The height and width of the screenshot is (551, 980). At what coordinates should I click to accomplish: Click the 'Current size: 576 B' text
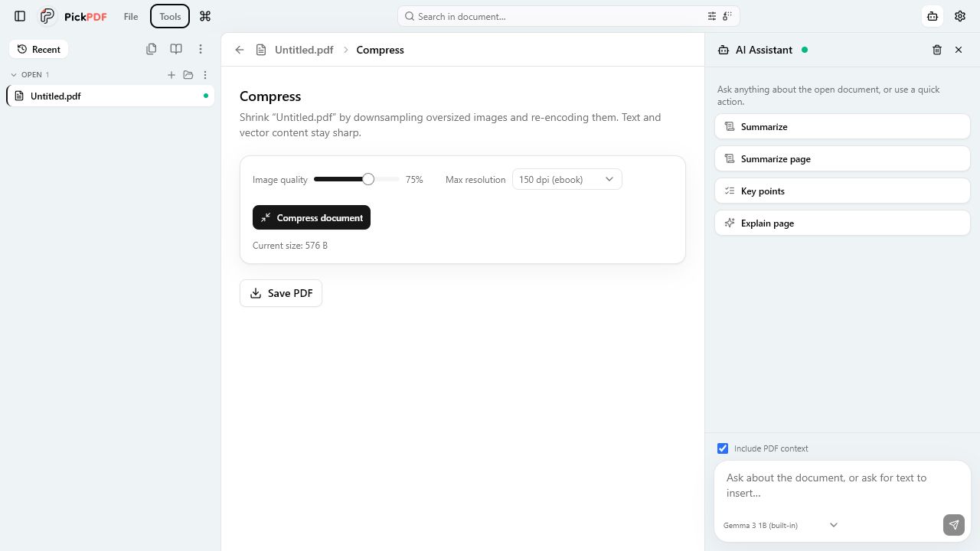290,246
